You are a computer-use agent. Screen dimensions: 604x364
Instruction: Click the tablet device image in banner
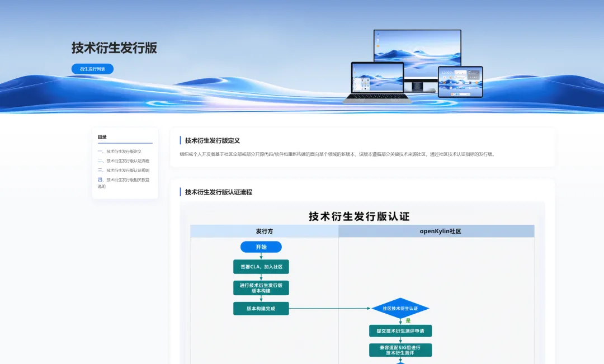pyautogui.click(x=460, y=82)
